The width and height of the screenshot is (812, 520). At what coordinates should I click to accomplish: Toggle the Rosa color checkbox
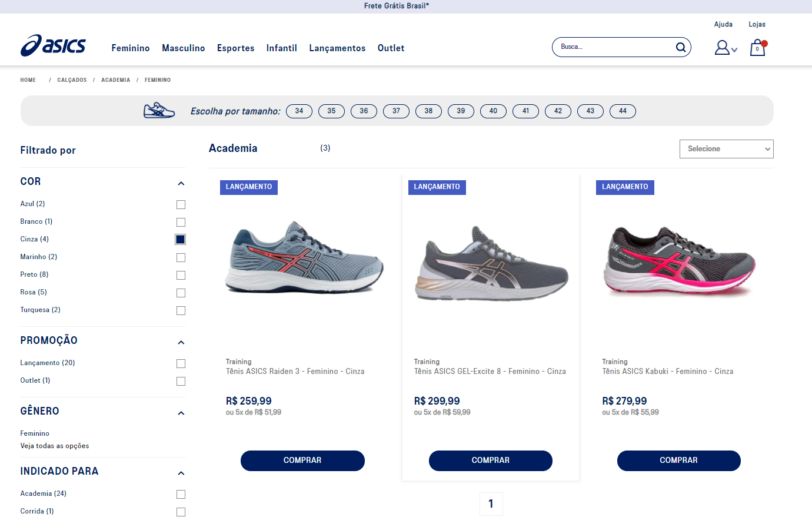181,293
